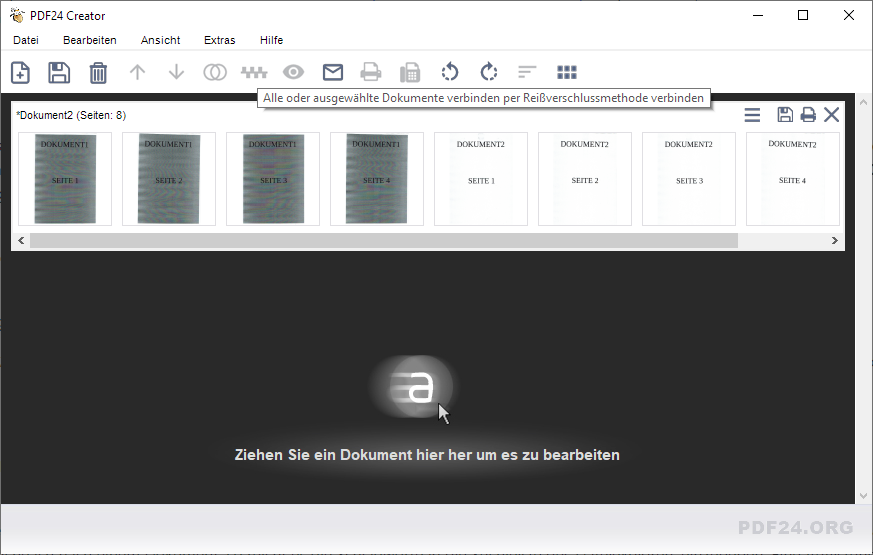Open the hamburger menu of Dokument2

[752, 115]
